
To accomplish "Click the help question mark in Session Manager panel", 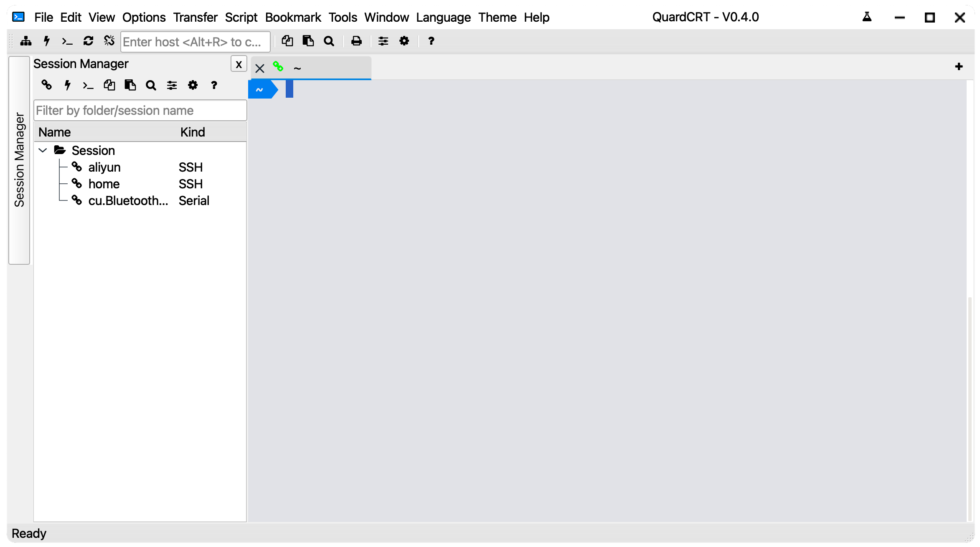I will click(x=214, y=85).
